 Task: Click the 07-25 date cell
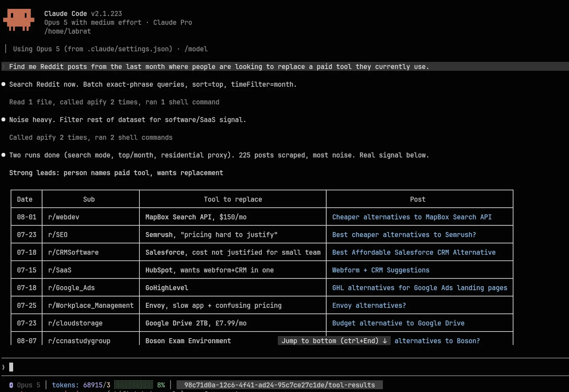click(x=27, y=306)
